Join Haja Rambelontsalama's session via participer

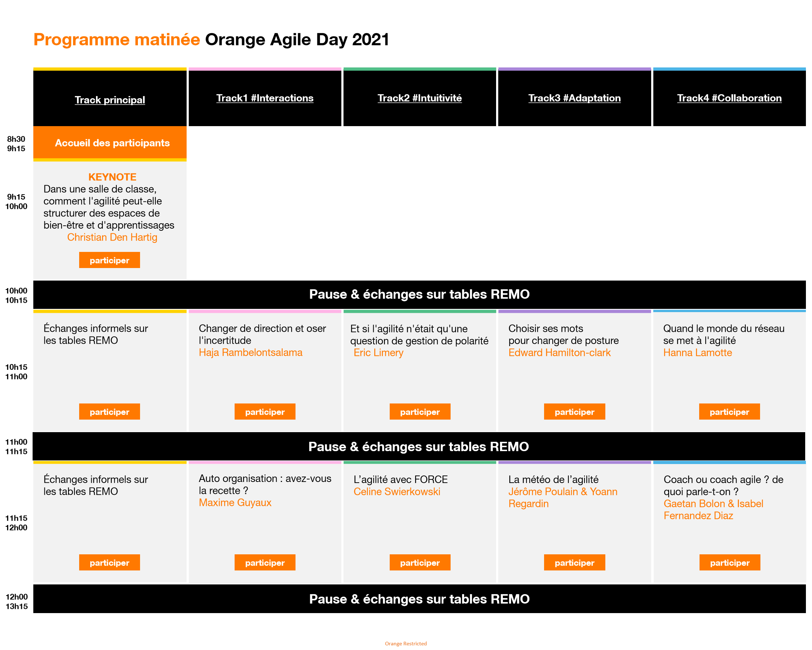264,411
